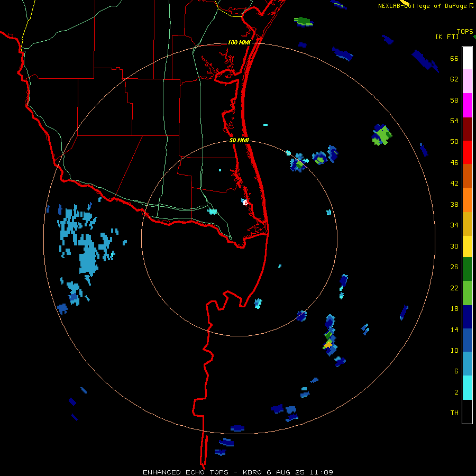Click the dark orange legend swatch near 42
476x476 pixels.
(x=467, y=176)
